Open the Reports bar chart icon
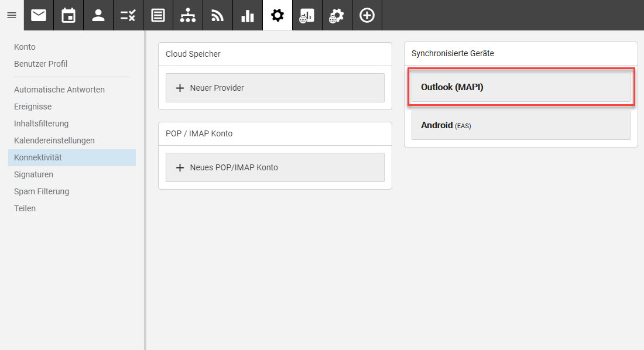The height and width of the screenshot is (350, 644). point(248,16)
